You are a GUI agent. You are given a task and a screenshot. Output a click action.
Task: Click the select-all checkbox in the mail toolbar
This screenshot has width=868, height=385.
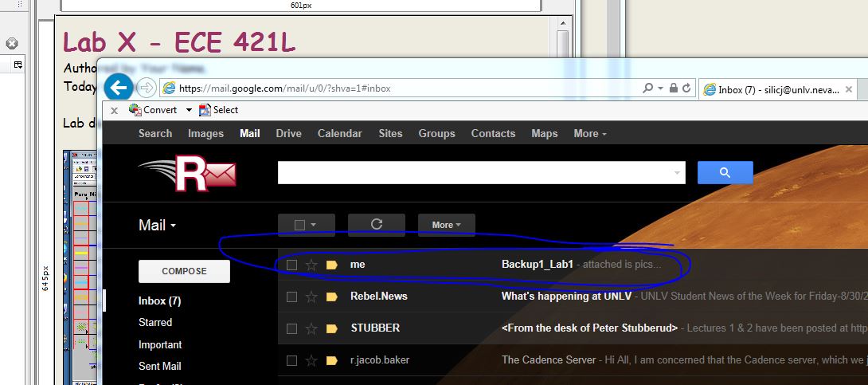299,225
